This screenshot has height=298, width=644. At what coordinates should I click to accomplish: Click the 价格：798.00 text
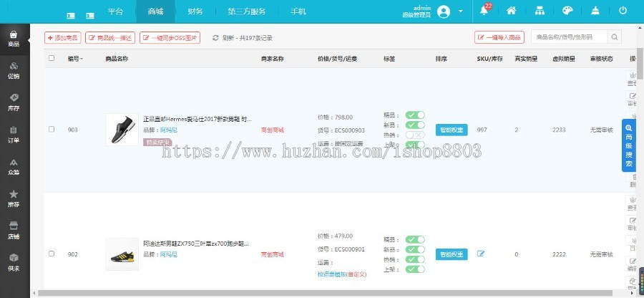335,117
